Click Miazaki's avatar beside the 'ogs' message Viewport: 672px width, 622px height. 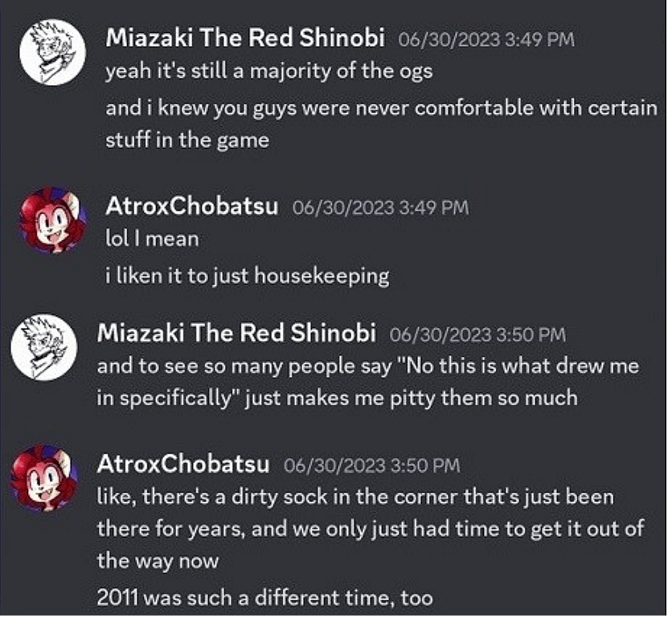[53, 51]
